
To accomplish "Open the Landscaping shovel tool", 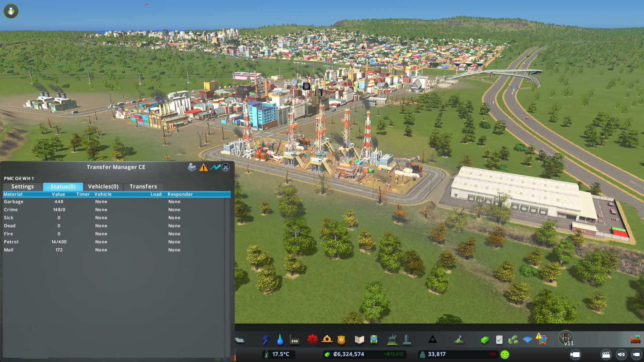I will click(x=459, y=340).
